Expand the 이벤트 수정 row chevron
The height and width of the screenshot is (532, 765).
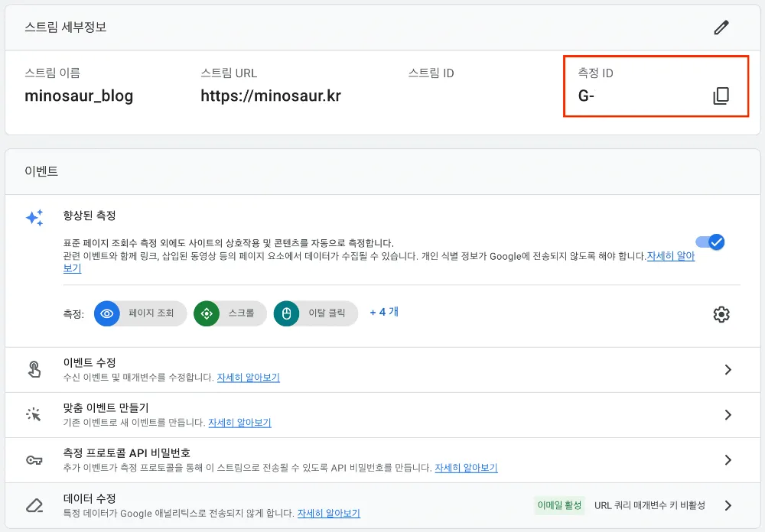(x=728, y=370)
